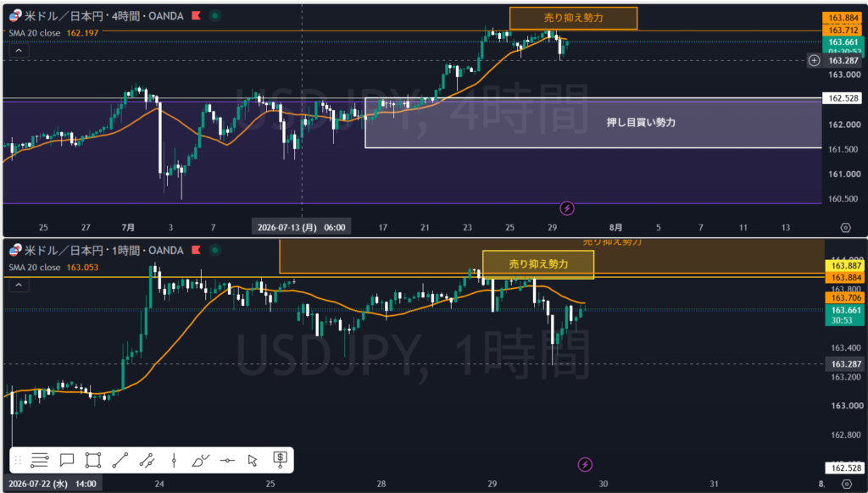Select the parallel channel tool

147,460
